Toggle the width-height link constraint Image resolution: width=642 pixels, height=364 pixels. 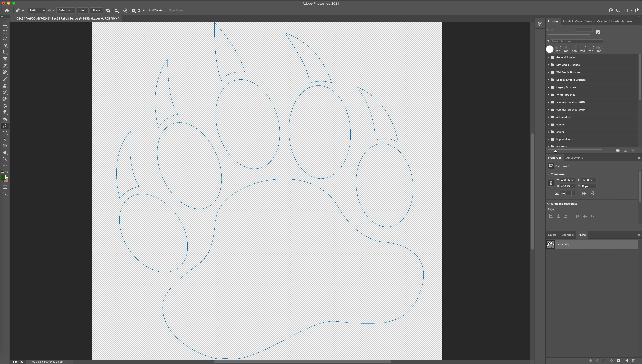(551, 183)
